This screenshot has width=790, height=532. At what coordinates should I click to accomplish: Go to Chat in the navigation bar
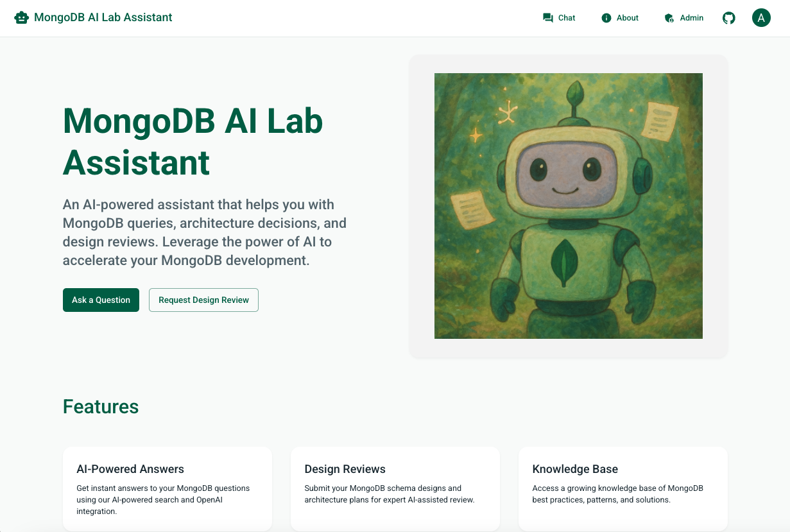[x=559, y=18]
